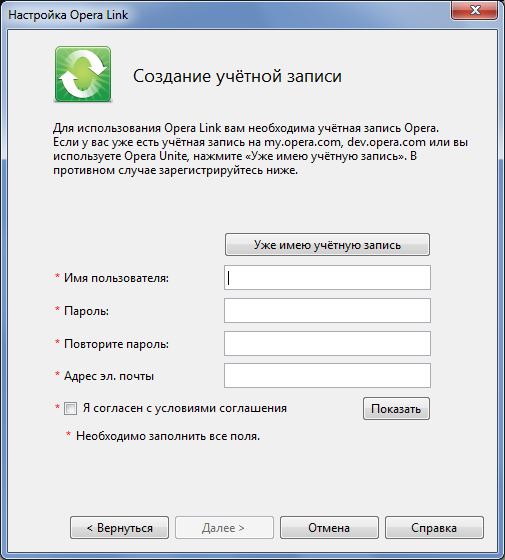Go back with the '< Вернуться' button
This screenshot has width=505, height=560.
click(x=119, y=528)
